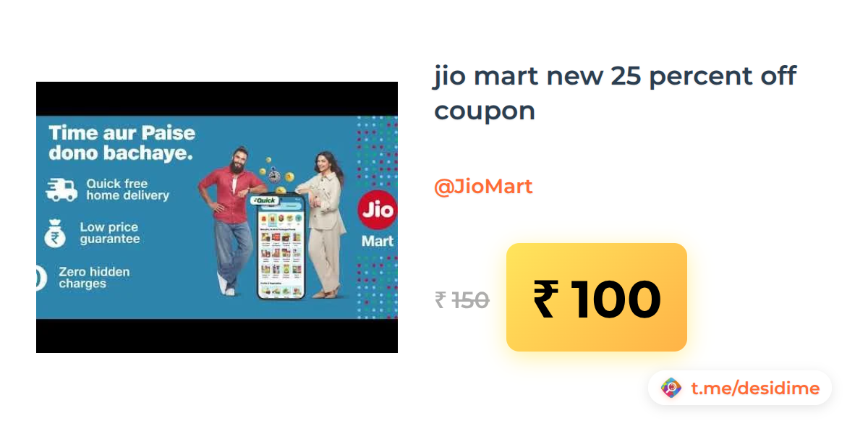This screenshot has height=434, width=868.
Task: Click the delivery truck icon
Action: [x=61, y=190]
